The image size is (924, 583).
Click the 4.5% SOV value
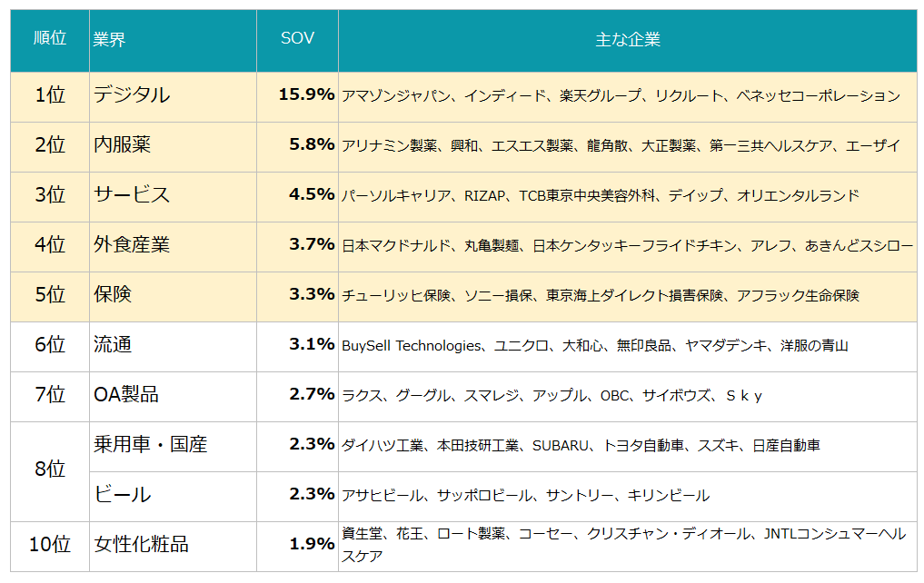coord(312,195)
